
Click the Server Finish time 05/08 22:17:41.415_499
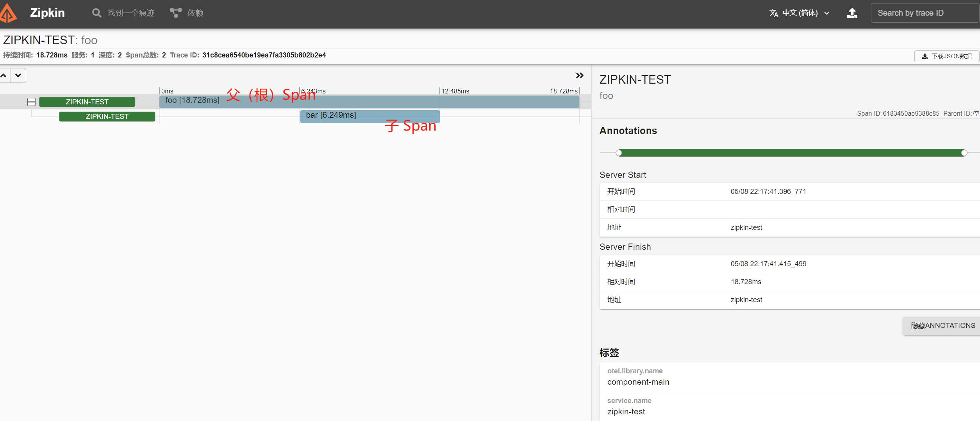click(768, 264)
